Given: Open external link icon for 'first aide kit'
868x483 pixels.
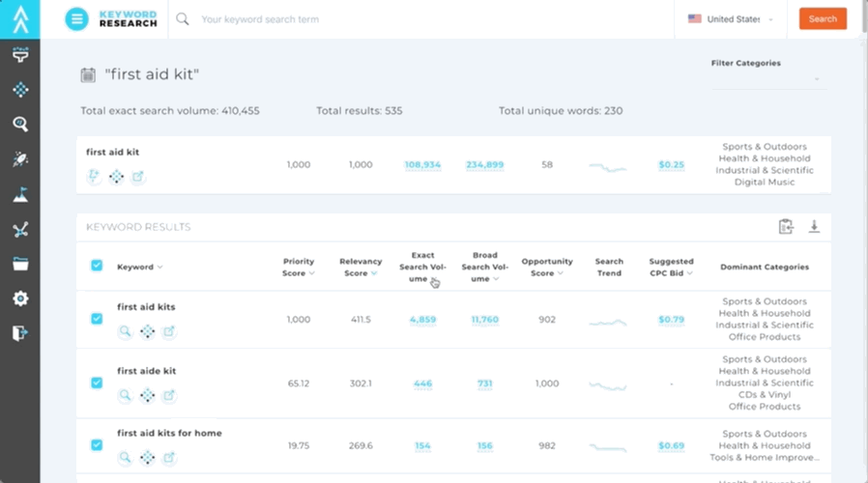Looking at the screenshot, I should (x=168, y=395).
